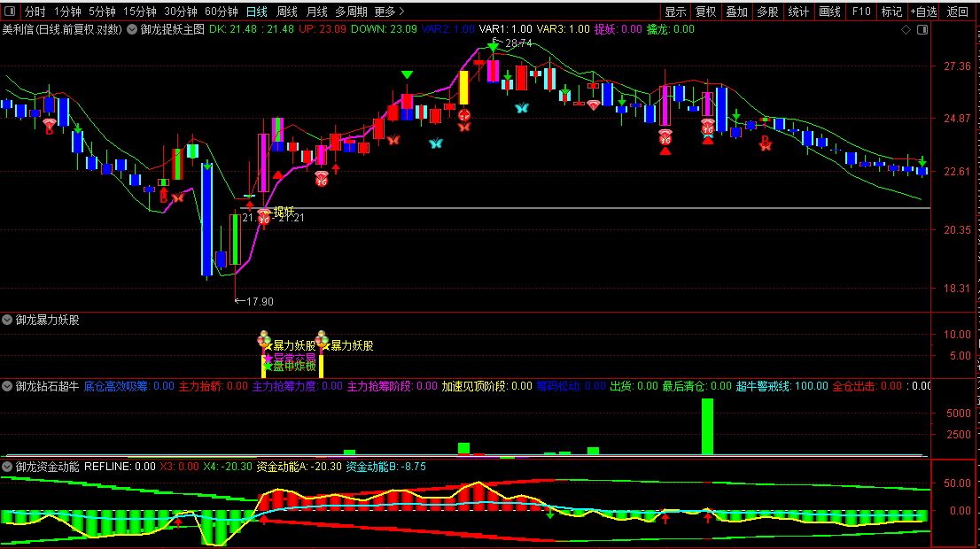The image size is (980, 549).
Task: Click the 27.36 price axis label
Action: point(958,66)
